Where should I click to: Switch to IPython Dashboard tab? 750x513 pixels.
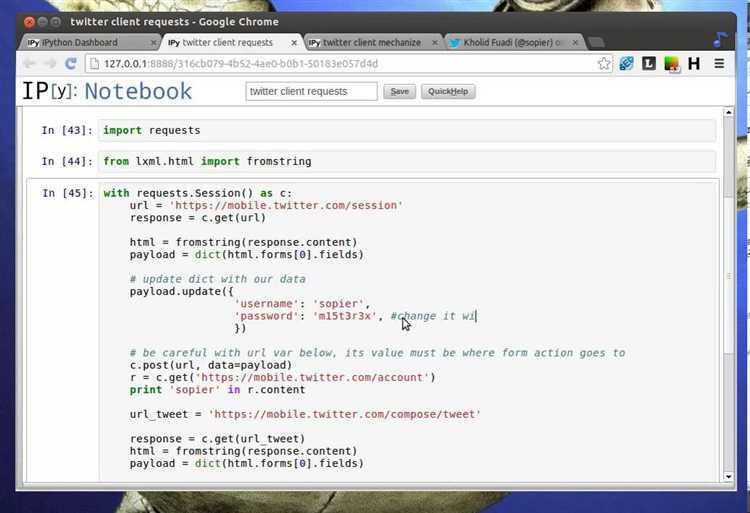coord(89,43)
